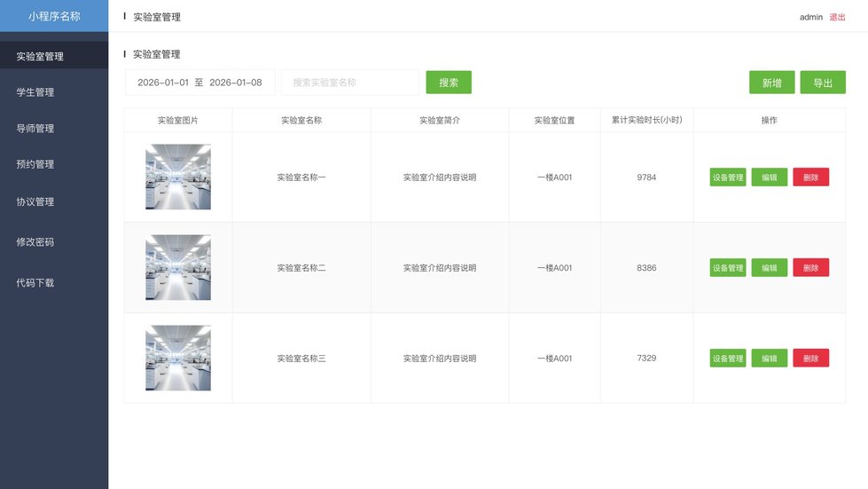The image size is (868, 489).
Task: Click 累计实验时长(小时) column header
Action: [x=646, y=120]
